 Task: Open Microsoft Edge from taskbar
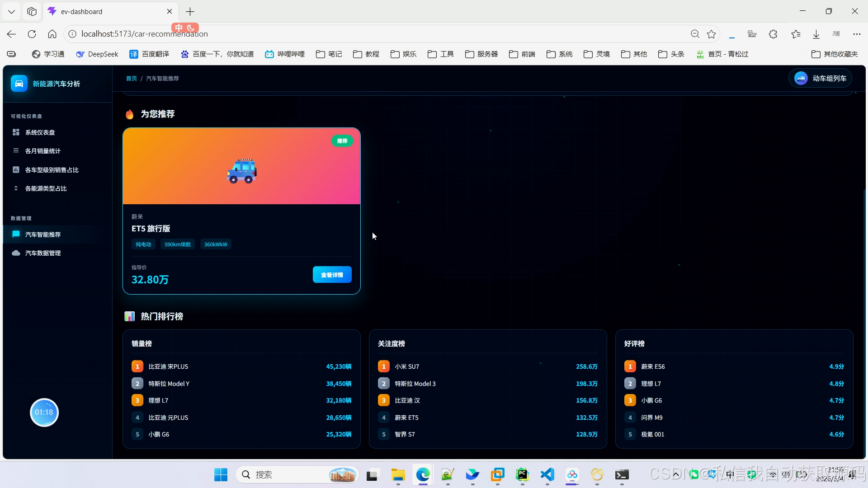[x=423, y=474]
